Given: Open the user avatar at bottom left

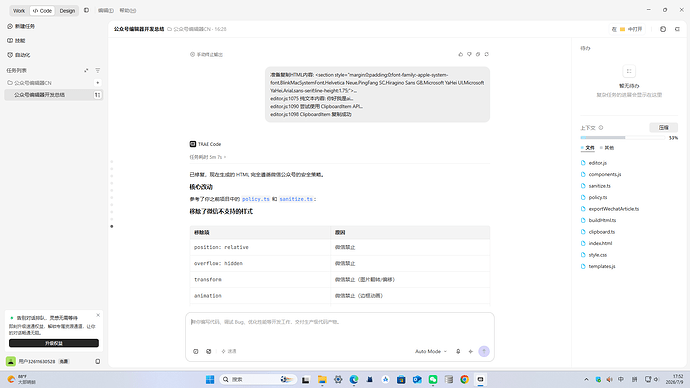Looking at the screenshot, I should pyautogui.click(x=11, y=361).
